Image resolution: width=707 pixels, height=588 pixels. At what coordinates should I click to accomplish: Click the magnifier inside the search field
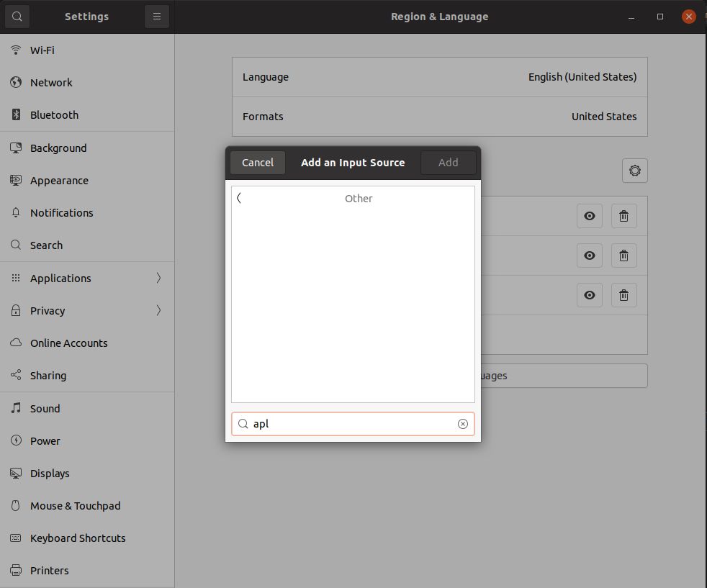[x=243, y=424]
